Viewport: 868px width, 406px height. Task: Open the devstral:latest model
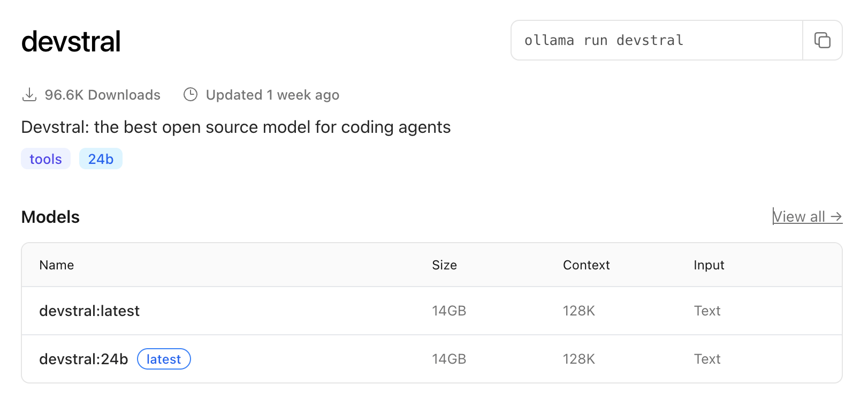pos(89,311)
